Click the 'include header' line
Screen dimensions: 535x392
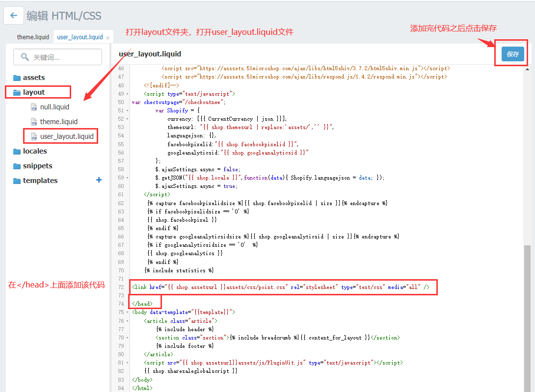coord(185,329)
